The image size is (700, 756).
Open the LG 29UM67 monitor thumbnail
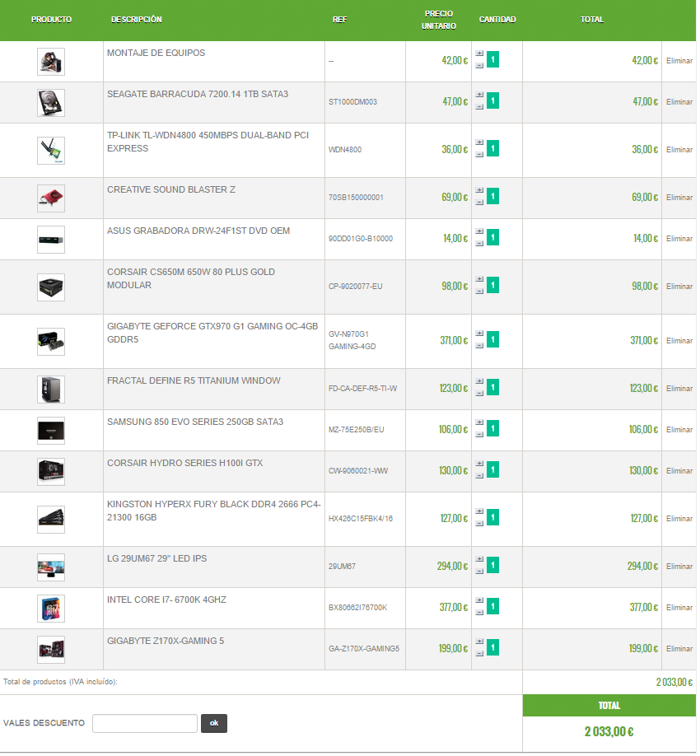[51, 567]
